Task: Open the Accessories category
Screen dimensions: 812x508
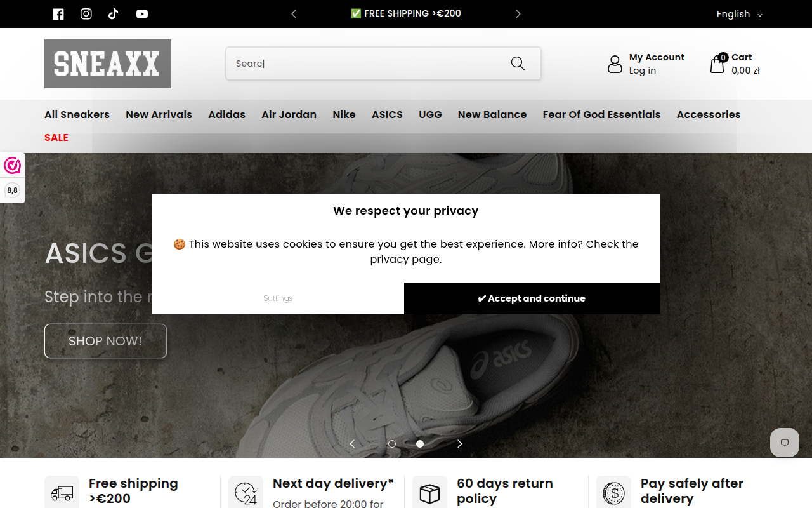Action: (709, 115)
